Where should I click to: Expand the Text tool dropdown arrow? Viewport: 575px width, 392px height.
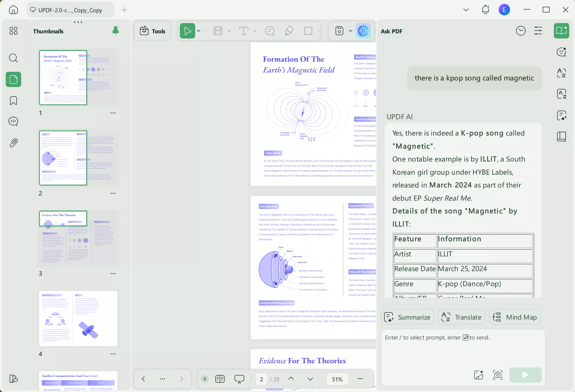coord(255,31)
